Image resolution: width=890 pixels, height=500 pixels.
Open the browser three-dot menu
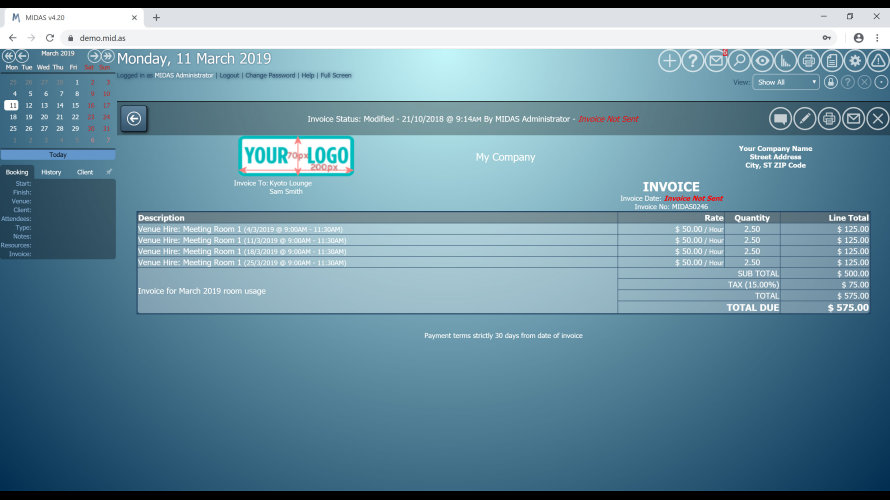click(877, 38)
